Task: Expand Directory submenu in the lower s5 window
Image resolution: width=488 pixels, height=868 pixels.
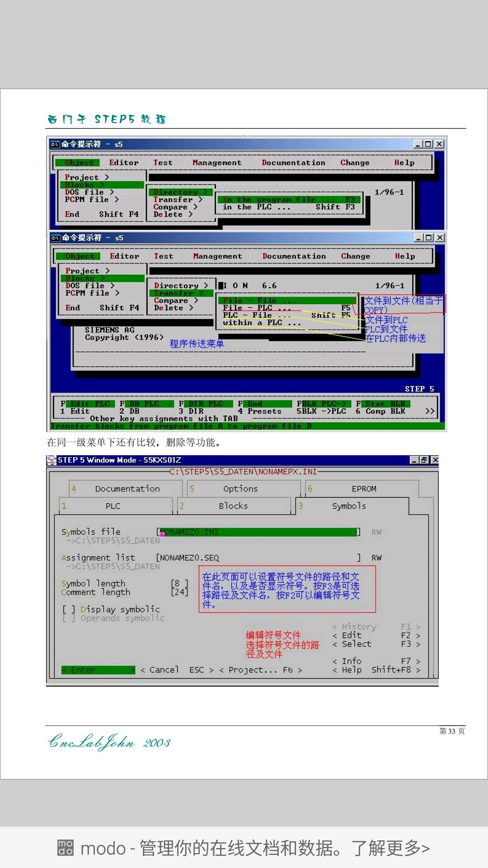Action: [x=181, y=286]
